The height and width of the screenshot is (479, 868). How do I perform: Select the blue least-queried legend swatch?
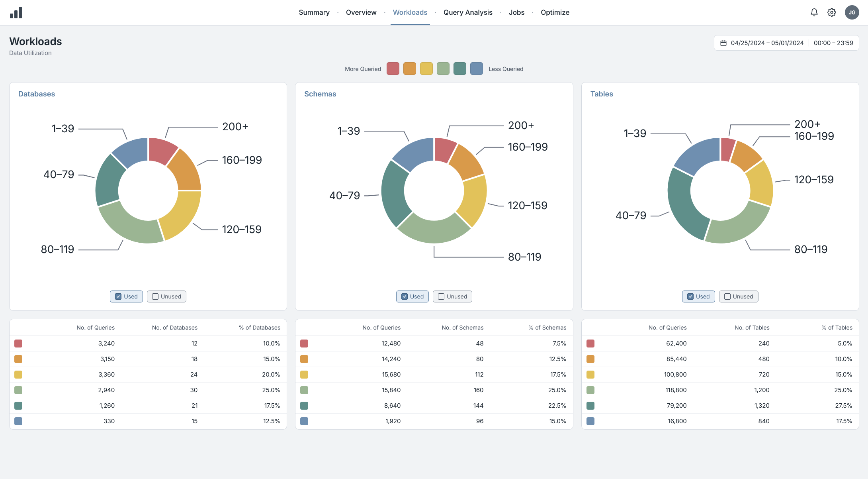477,69
